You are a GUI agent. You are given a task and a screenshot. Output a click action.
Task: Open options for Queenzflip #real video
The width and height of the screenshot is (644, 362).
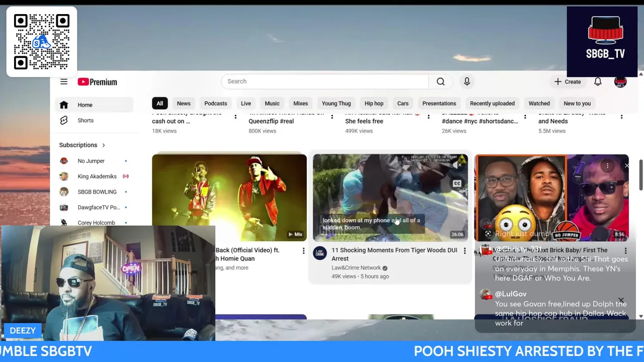coord(332,117)
